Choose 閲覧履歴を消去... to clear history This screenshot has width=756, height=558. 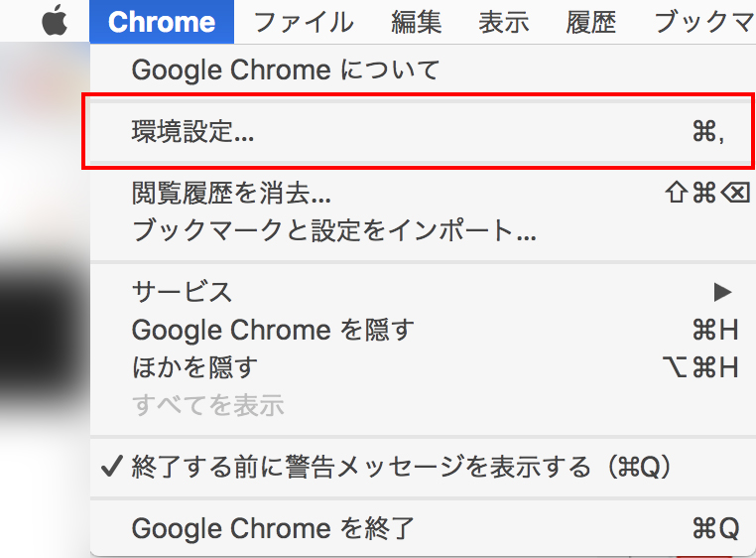point(231,193)
